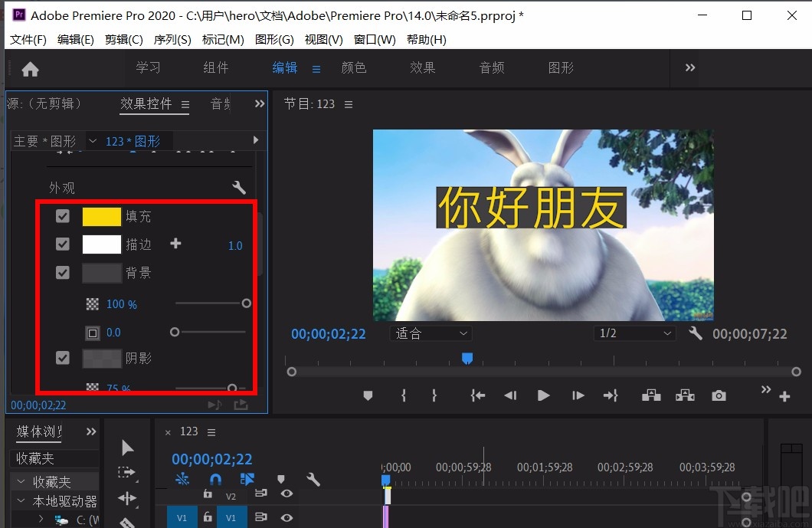Open the 编辑(E) menu

76,39
